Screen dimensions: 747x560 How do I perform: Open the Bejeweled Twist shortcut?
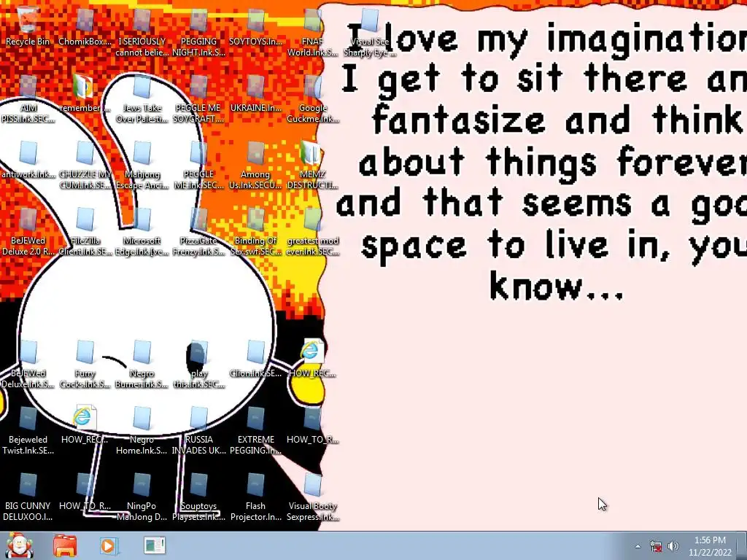pos(28,430)
